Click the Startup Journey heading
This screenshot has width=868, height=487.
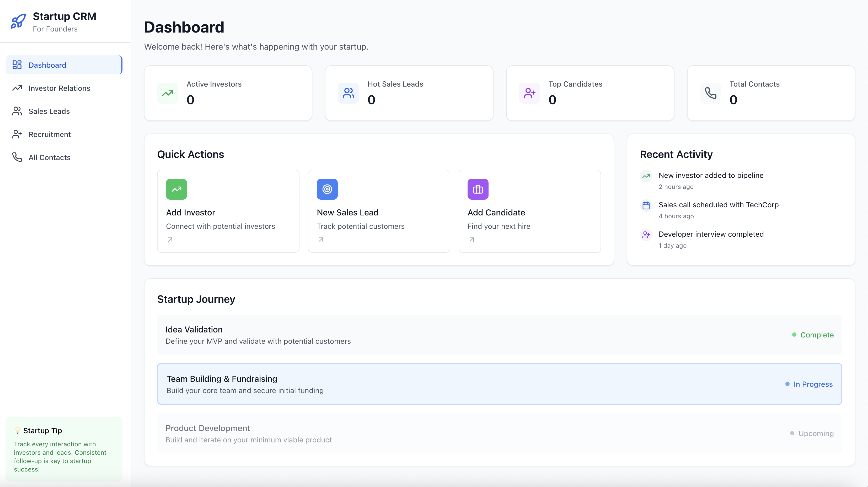coord(196,299)
